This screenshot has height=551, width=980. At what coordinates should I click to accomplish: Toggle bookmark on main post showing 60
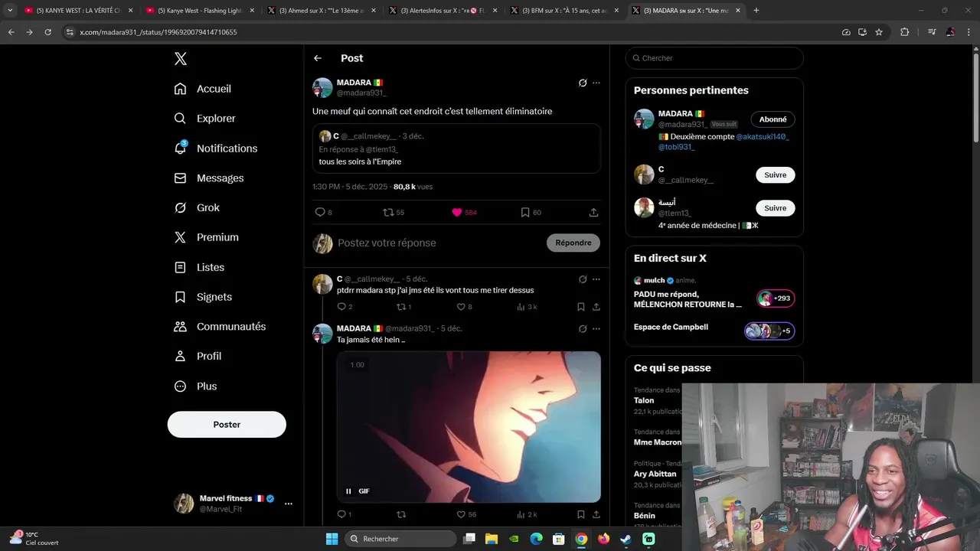[x=531, y=212]
